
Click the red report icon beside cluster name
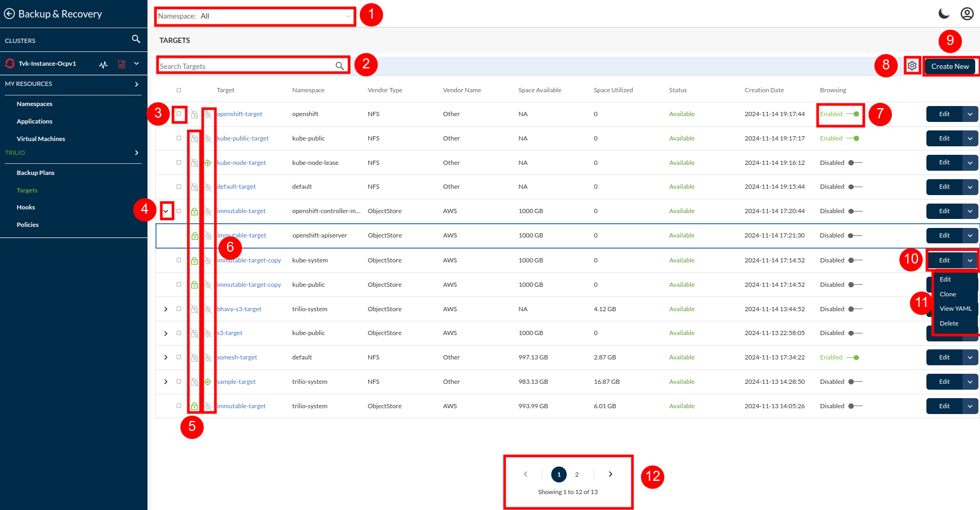point(122,64)
